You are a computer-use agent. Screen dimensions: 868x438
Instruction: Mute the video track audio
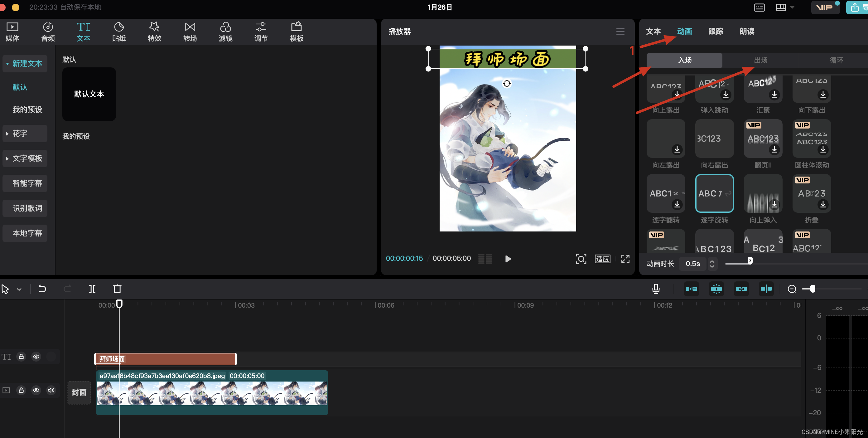coord(51,390)
